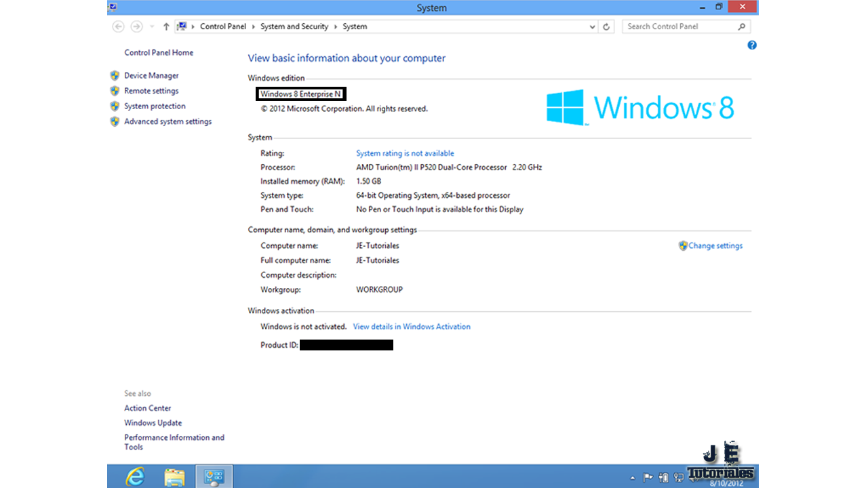Click shield icon beside Advanced system settings
Viewport: 868px width, 488px height.
pyautogui.click(x=115, y=121)
